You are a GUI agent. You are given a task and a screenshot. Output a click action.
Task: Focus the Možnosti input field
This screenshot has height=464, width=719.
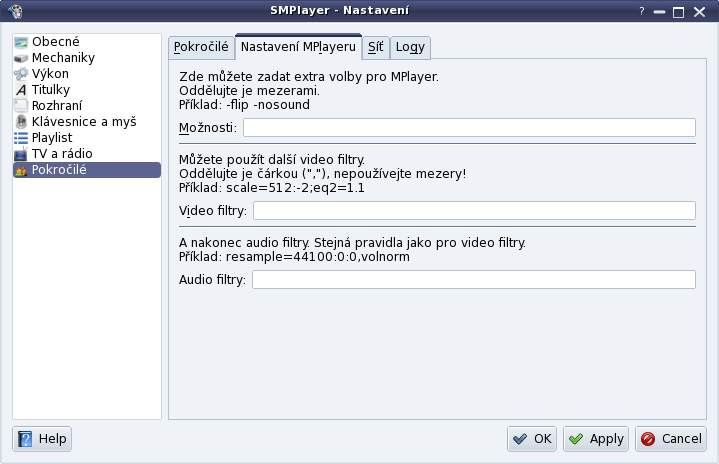tap(469, 127)
